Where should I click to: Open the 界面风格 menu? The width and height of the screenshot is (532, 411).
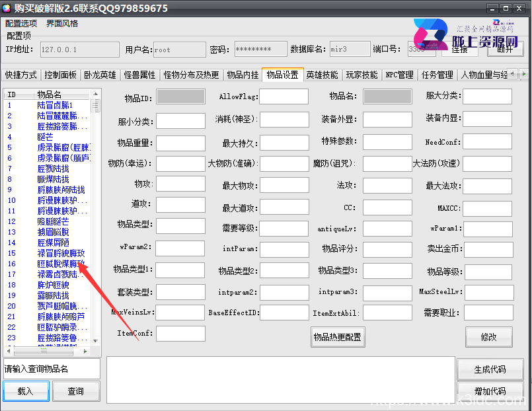[62, 23]
